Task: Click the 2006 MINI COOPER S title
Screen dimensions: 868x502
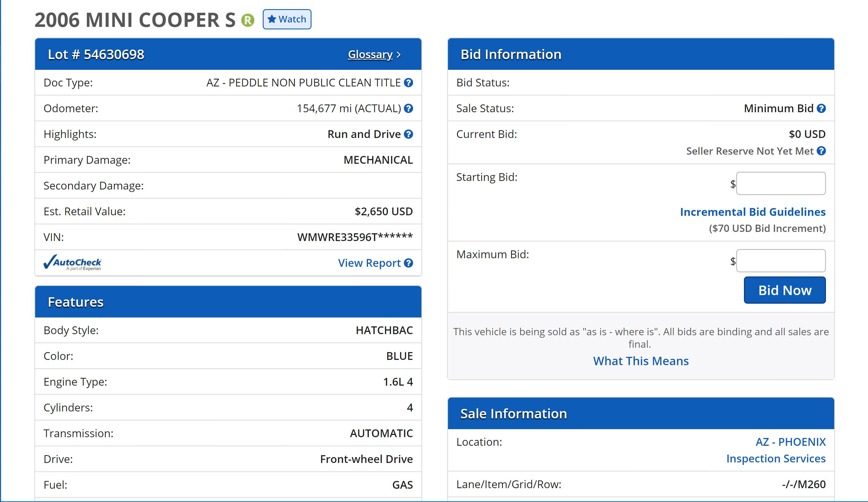Action: tap(135, 20)
